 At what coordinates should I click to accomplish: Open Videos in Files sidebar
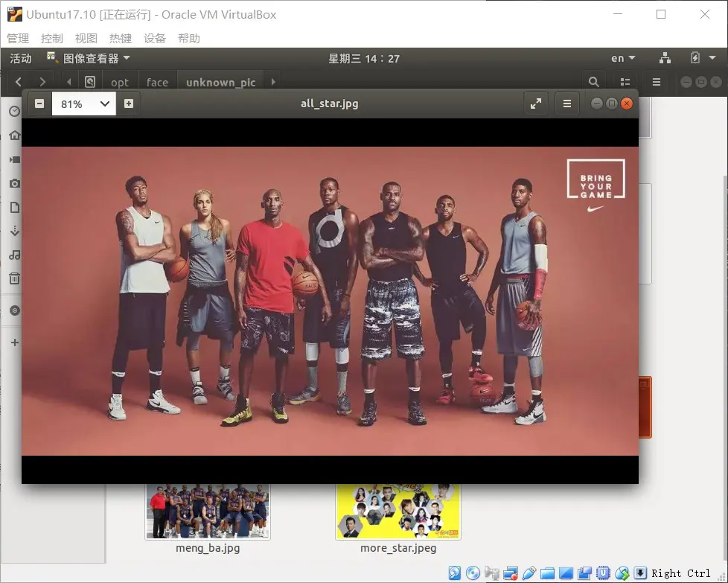click(14, 159)
